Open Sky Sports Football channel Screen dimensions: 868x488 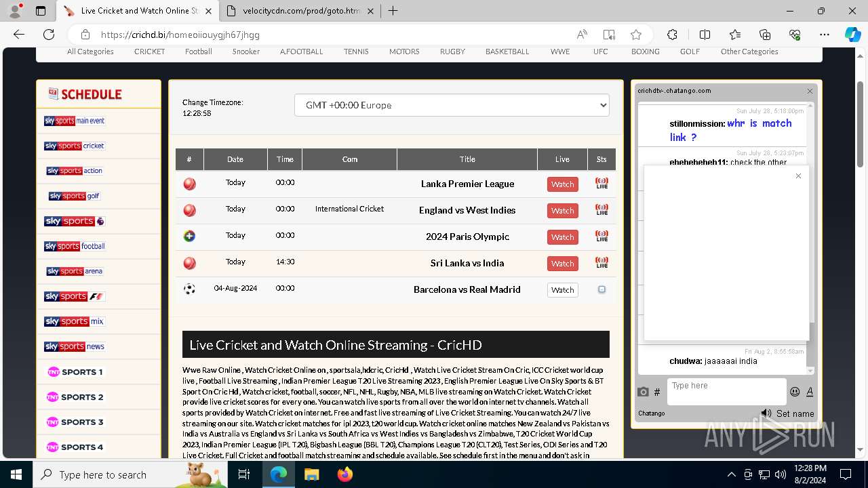point(75,246)
